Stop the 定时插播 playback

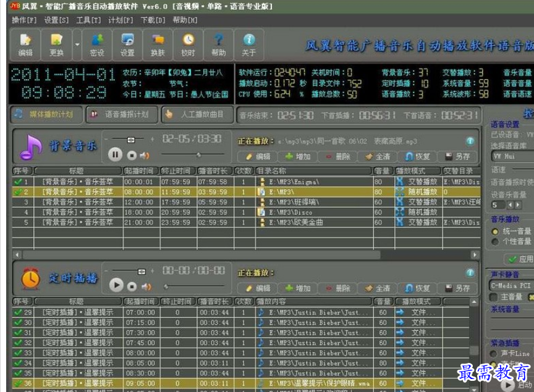[132, 287]
